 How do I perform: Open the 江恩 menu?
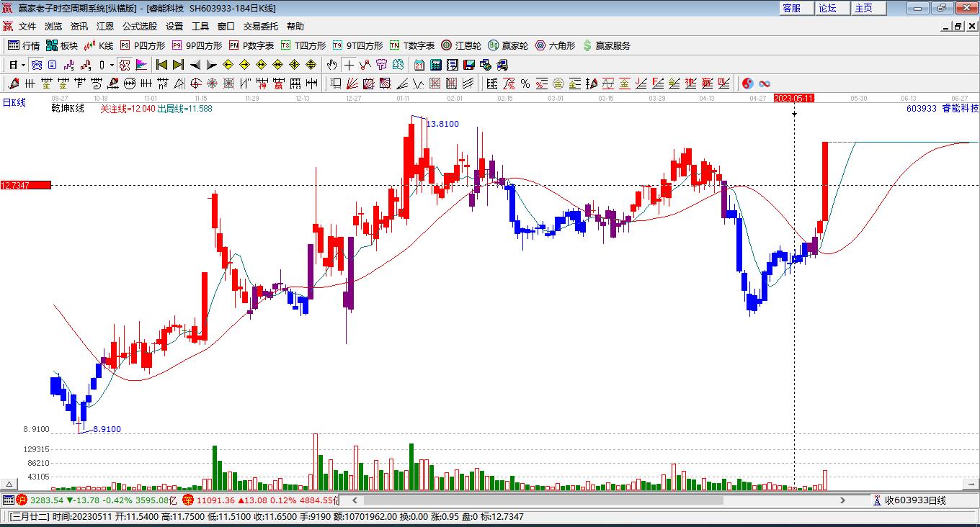[105, 27]
